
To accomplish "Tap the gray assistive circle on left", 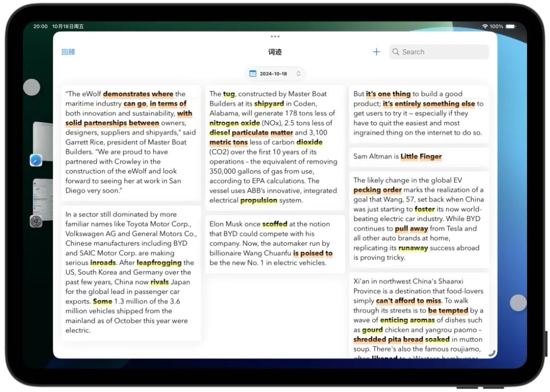I will [x=32, y=87].
